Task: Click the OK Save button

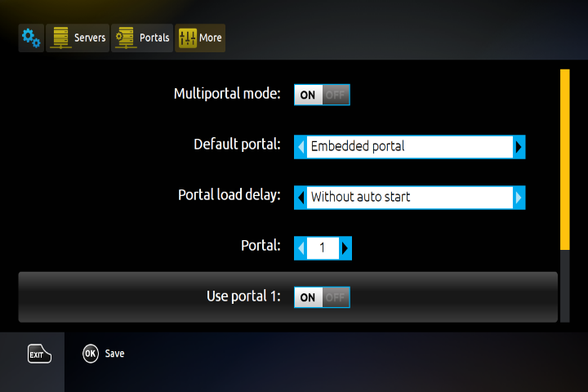Action: [x=103, y=354]
